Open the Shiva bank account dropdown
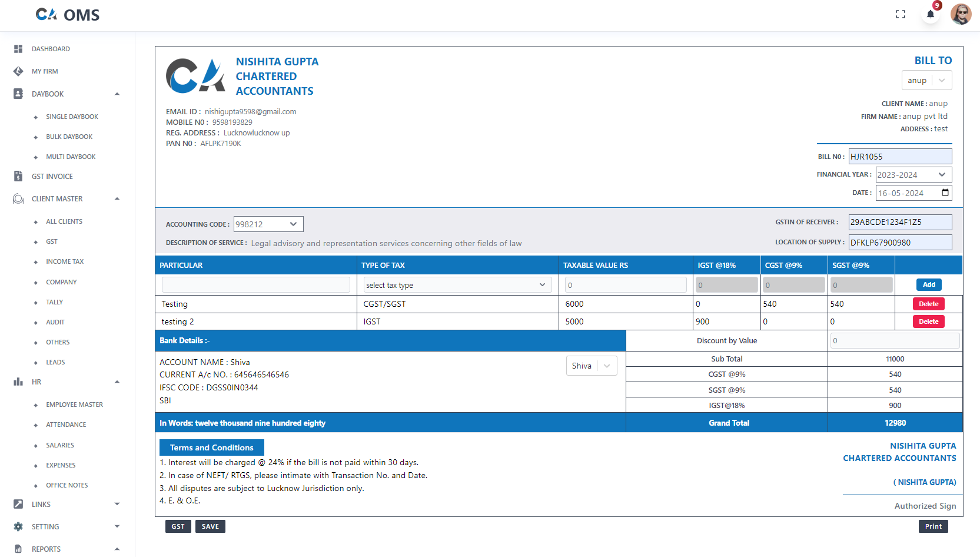 click(x=591, y=365)
